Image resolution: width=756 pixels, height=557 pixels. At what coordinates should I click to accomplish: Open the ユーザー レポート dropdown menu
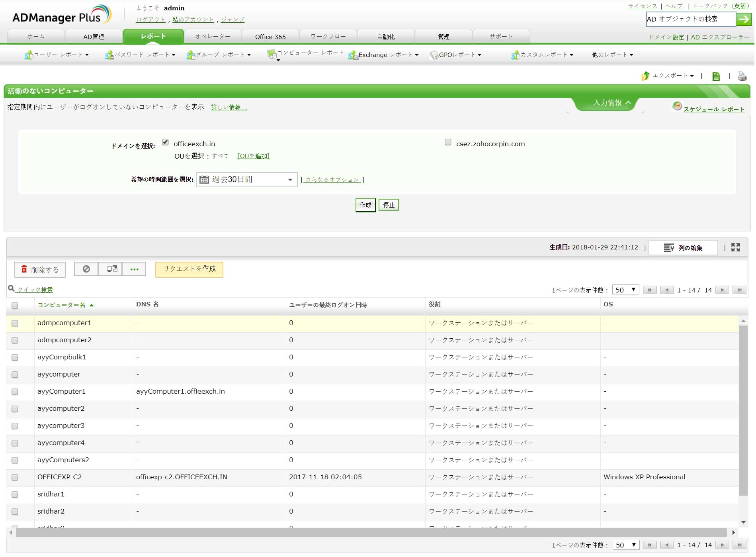57,55
